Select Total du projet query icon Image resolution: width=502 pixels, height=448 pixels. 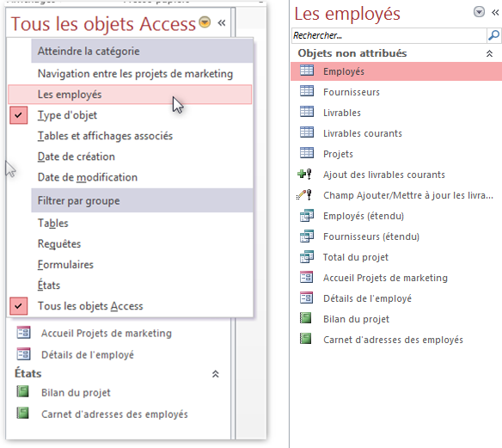307,257
